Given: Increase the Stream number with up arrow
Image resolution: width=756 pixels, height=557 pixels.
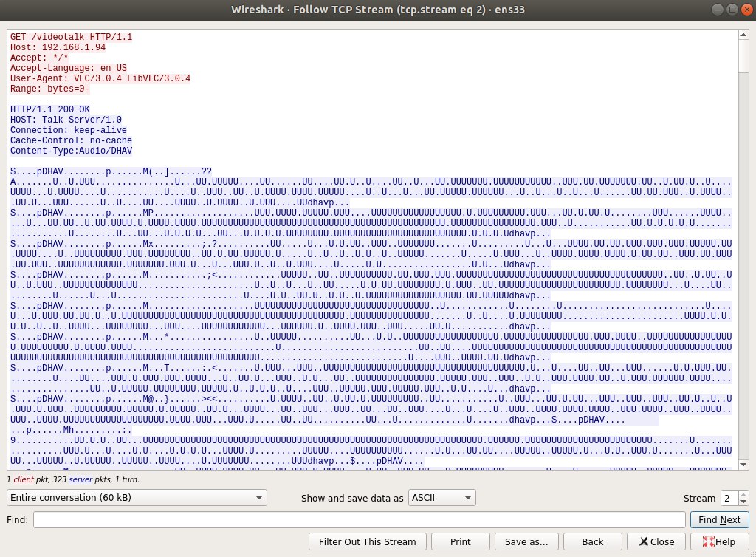Looking at the screenshot, I should 743,493.
